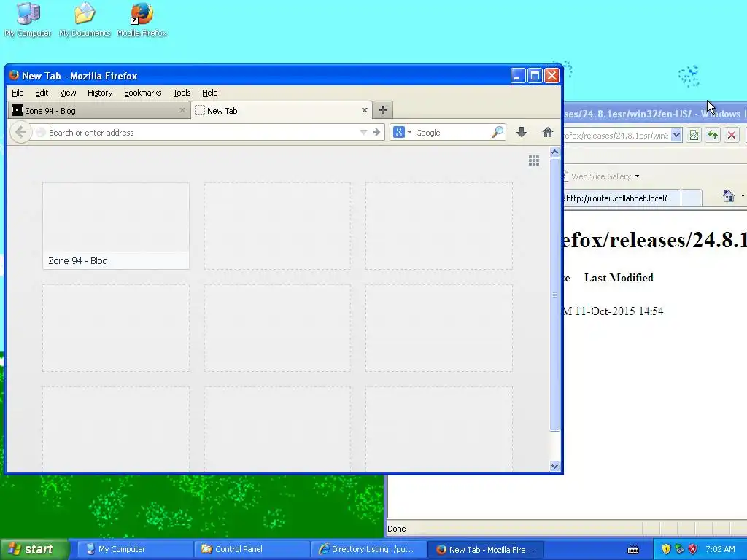Click IE compatibility view icon

(x=694, y=135)
